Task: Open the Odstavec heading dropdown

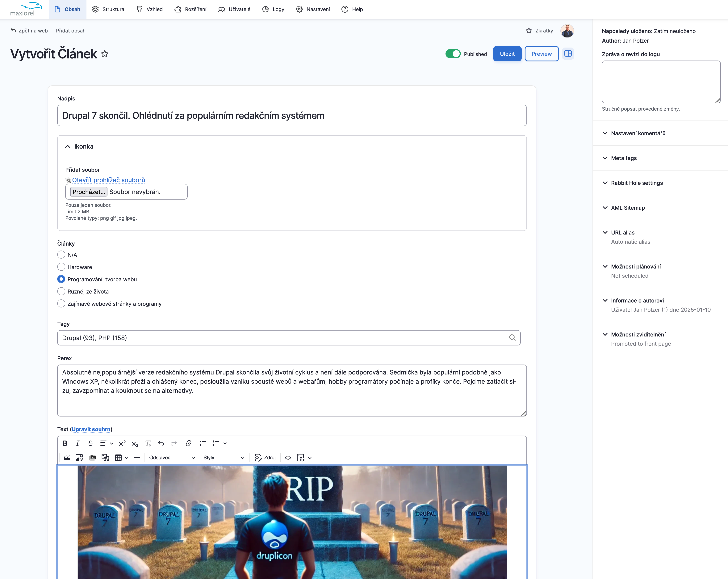Action: coord(172,458)
